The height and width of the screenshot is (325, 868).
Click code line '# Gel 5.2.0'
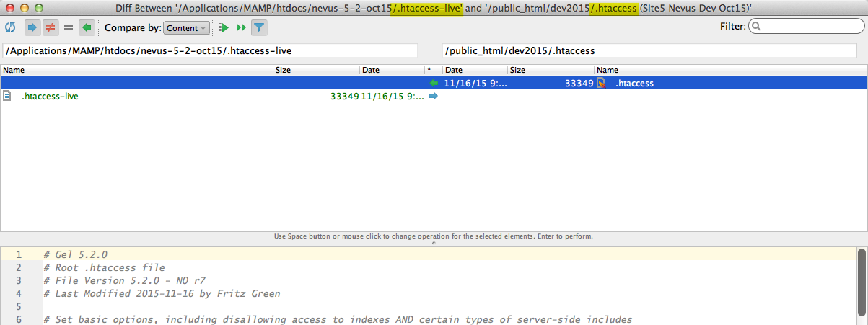pyautogui.click(x=75, y=254)
